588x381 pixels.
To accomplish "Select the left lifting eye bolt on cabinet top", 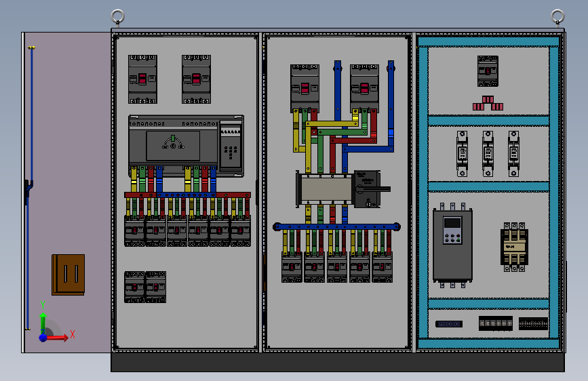I will tap(118, 18).
